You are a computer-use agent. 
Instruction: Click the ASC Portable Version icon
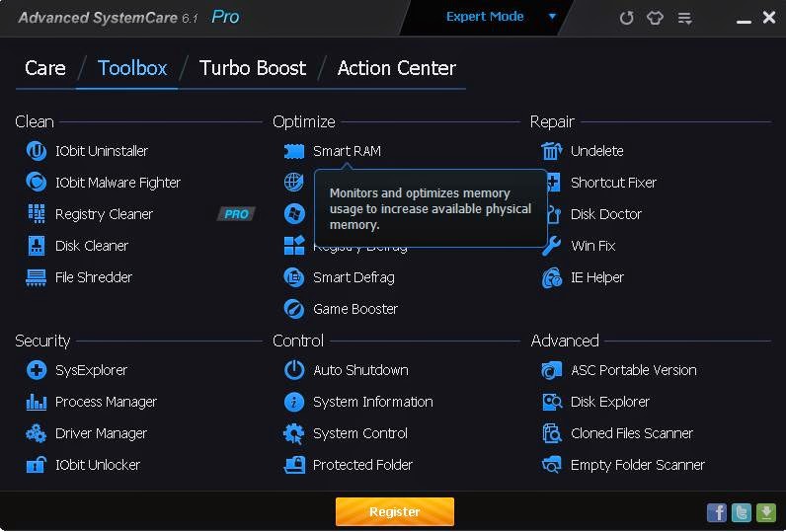(x=551, y=370)
